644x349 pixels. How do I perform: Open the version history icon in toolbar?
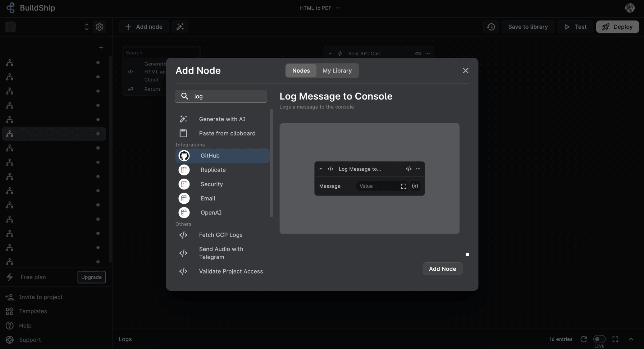click(490, 27)
